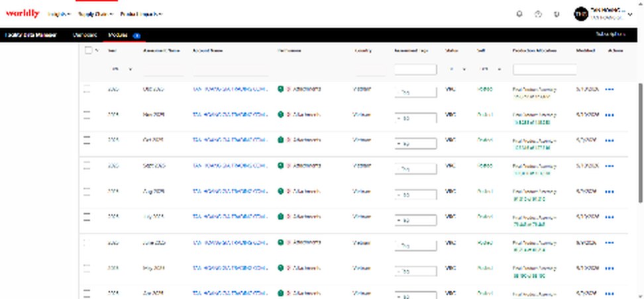Open actions menu for the Oct row
The width and height of the screenshot is (644, 299).
click(x=610, y=141)
